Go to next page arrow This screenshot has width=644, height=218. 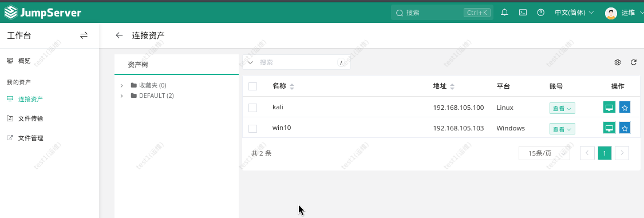click(622, 153)
